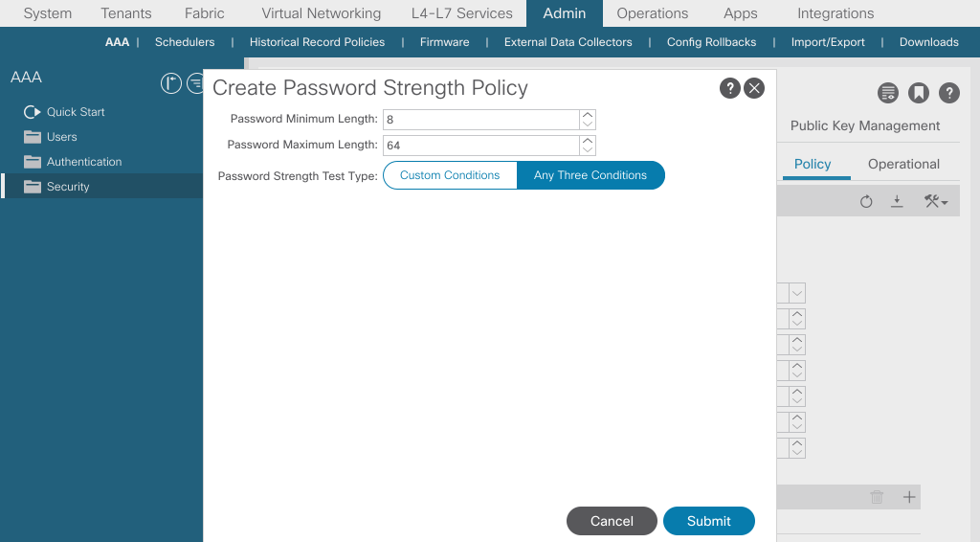Image resolution: width=980 pixels, height=542 pixels.
Task: Select Any Three Conditions test type
Action: (x=590, y=175)
